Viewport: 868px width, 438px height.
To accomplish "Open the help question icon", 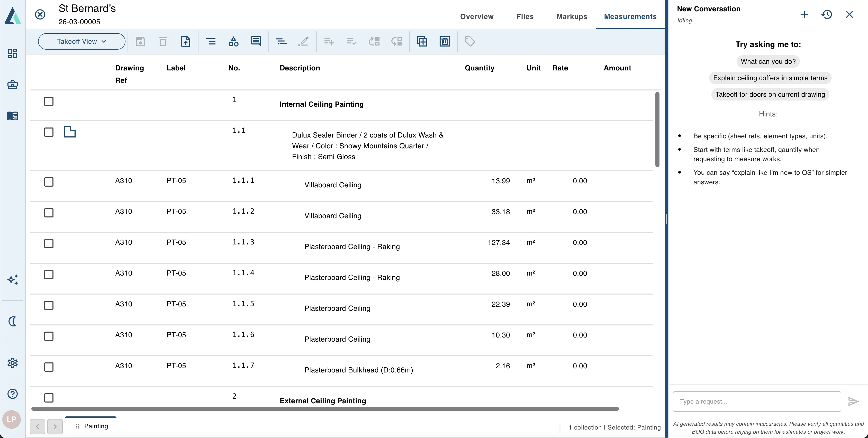I will tap(12, 394).
